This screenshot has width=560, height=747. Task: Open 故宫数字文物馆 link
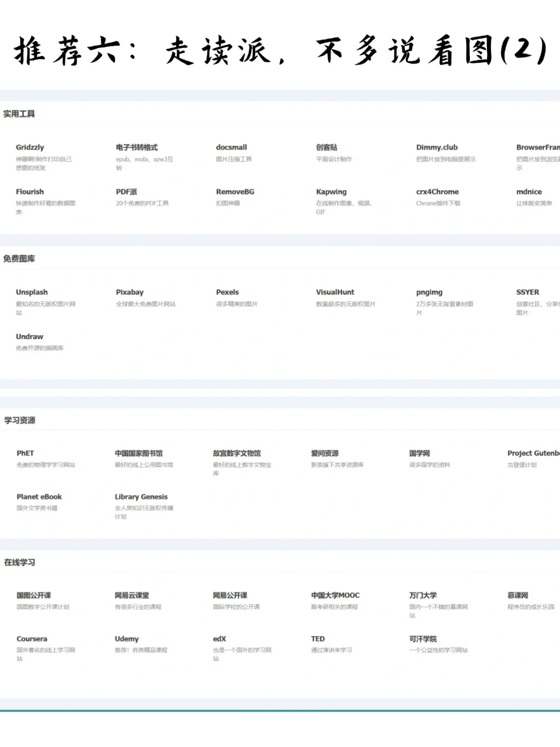(x=236, y=453)
